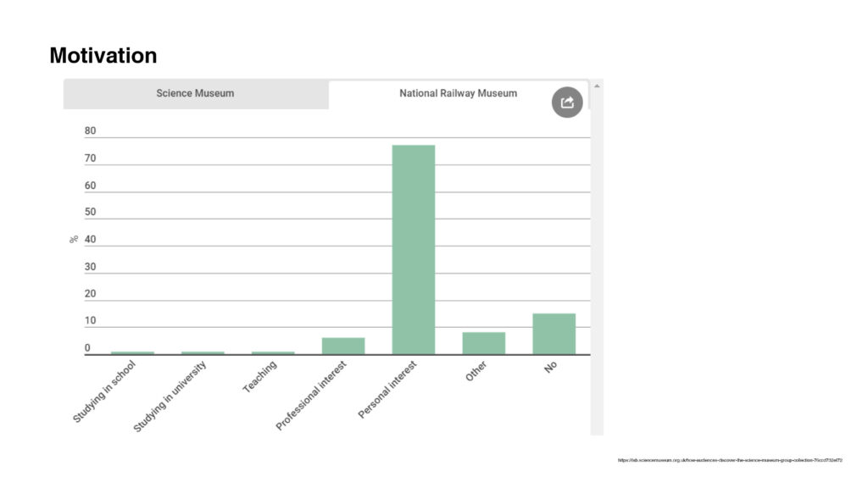Select the National Railway Museum tab
Screen dimensions: 868x488
click(459, 93)
